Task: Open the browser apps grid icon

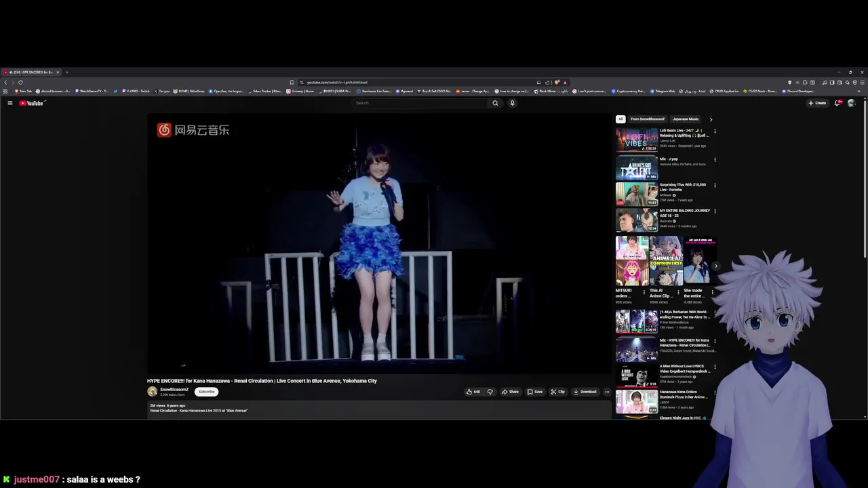Action: coord(5,91)
